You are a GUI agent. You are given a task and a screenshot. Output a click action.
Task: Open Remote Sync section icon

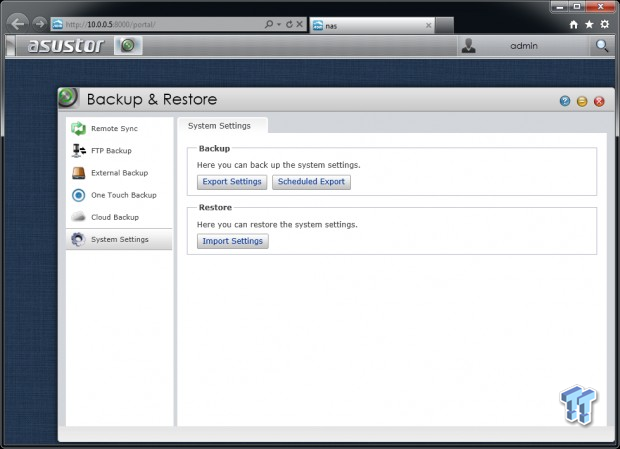coord(78,128)
